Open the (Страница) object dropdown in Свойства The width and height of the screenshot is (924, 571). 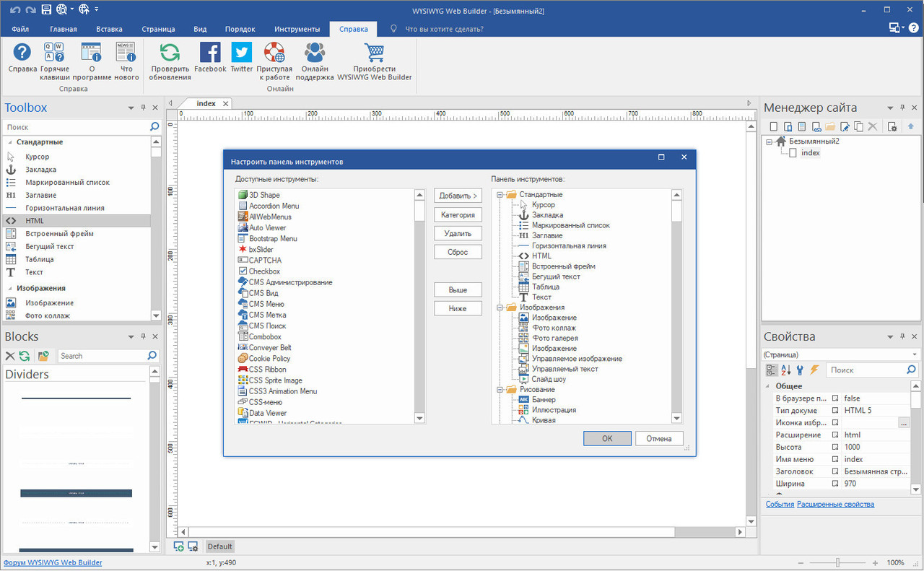click(x=915, y=354)
